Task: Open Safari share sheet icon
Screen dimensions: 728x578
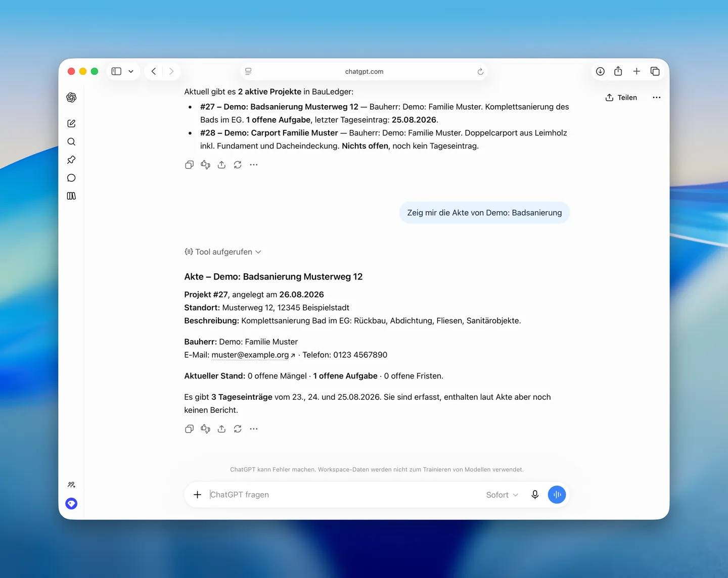Action: 618,71
